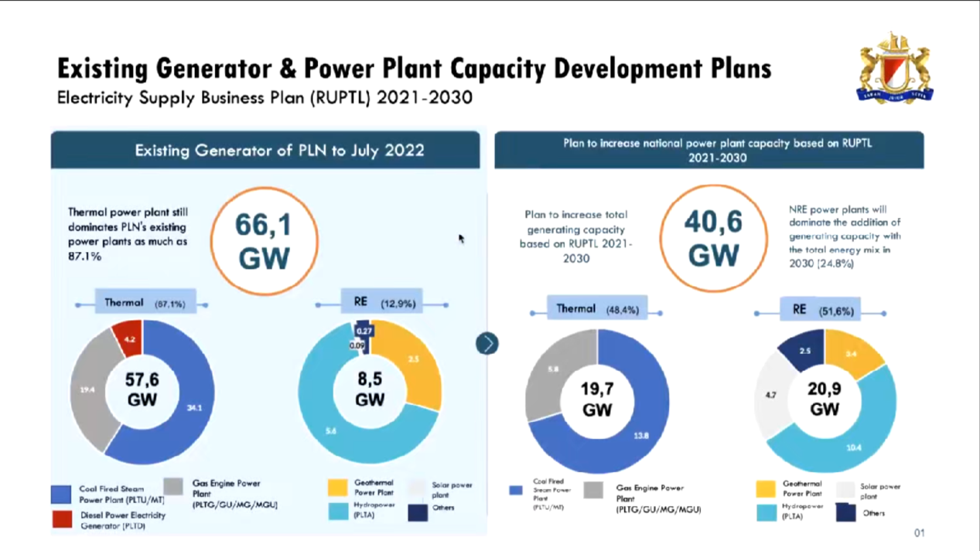Image resolution: width=980 pixels, height=551 pixels.
Task: Click the yellow Geothermal swatch in the right legend
Action: [x=765, y=488]
